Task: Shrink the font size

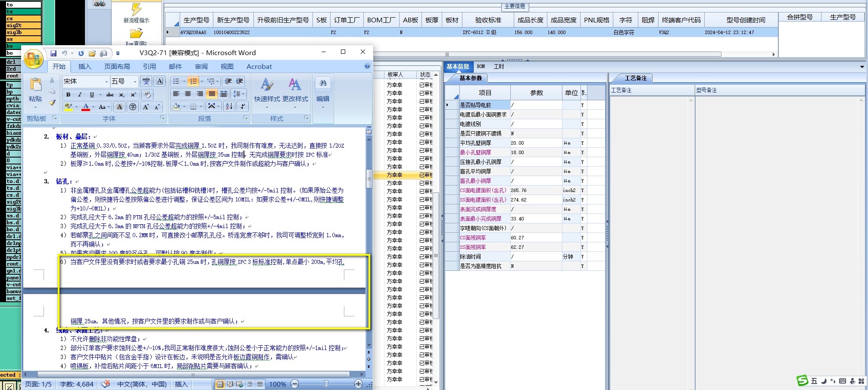Action: [x=157, y=107]
